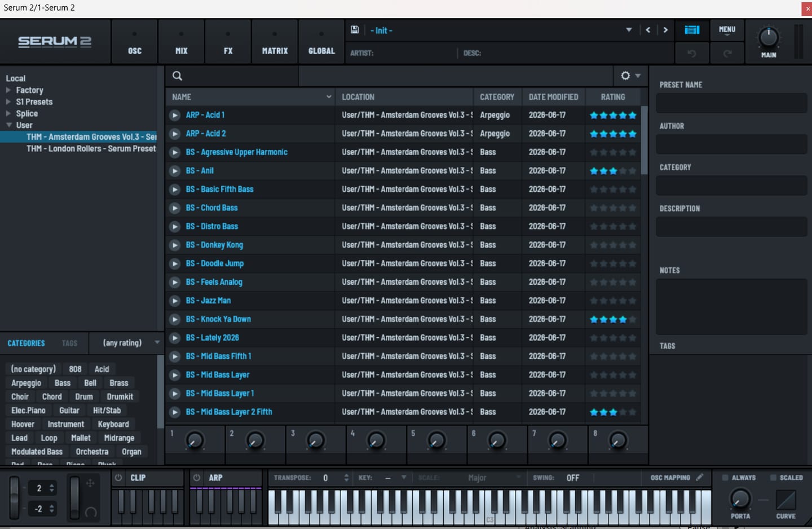Expand the Splice folder
Screen dimensions: 812x529
(8, 113)
